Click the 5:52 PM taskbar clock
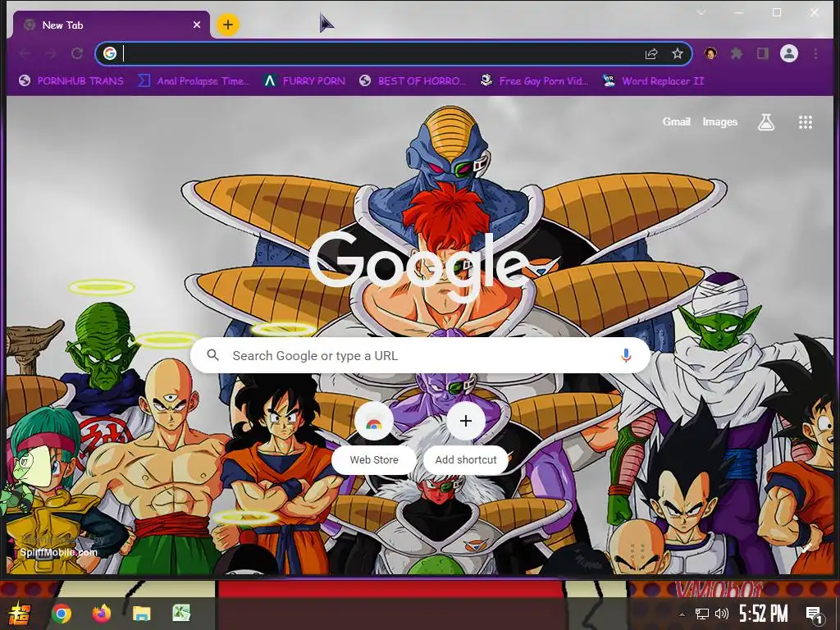The width and height of the screenshot is (840, 630). (764, 614)
